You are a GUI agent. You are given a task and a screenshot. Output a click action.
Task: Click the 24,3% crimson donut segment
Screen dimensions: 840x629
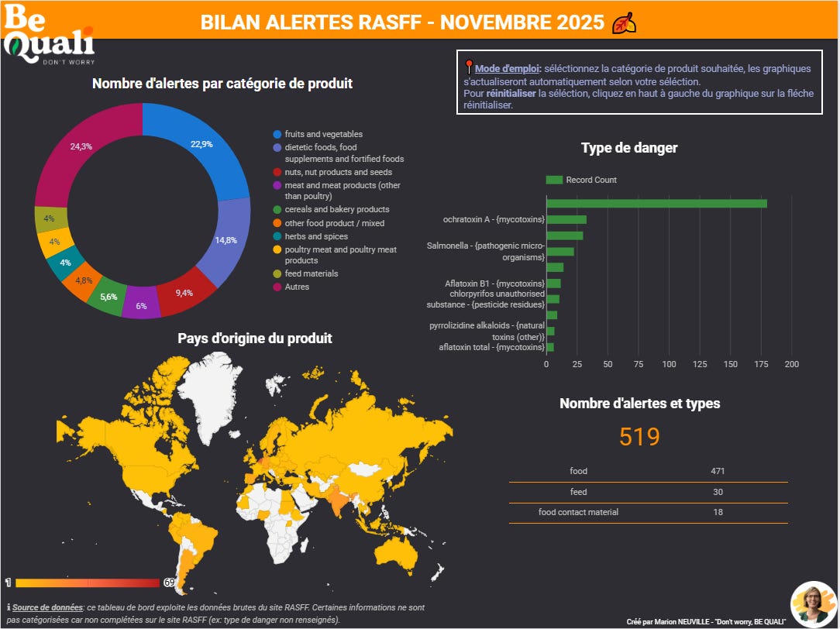pyautogui.click(x=81, y=146)
